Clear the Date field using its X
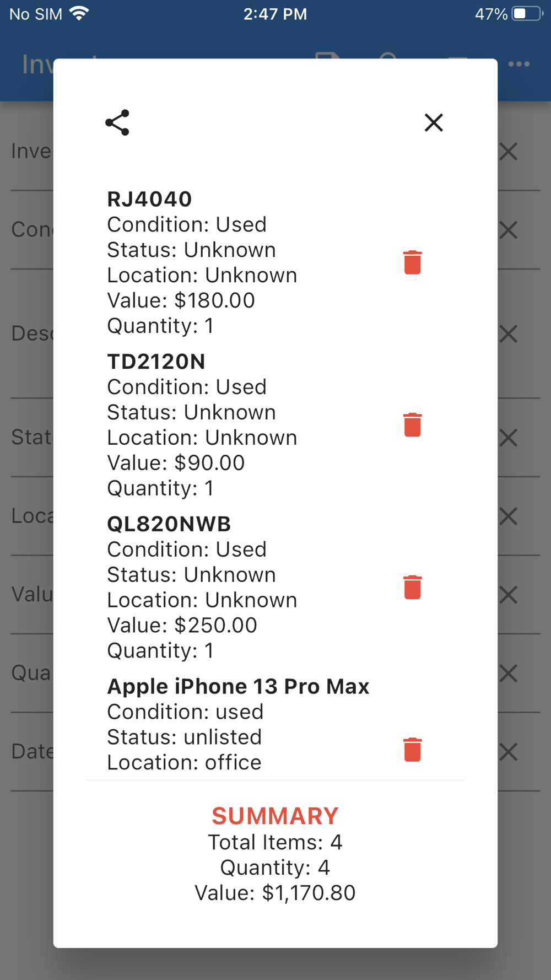The image size is (551, 980). pyautogui.click(x=508, y=752)
